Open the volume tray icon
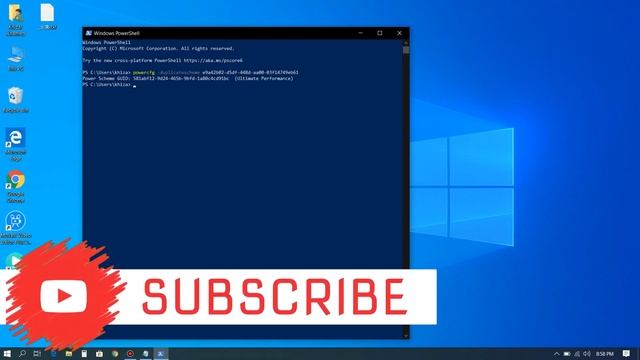Screen dimensions: 640x360 tap(587, 353)
